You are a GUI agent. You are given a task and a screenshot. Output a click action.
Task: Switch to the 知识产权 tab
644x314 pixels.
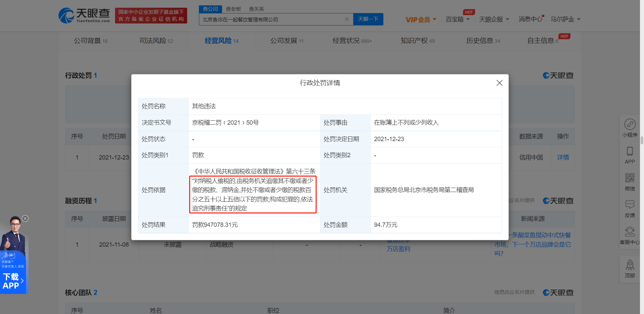[418, 41]
